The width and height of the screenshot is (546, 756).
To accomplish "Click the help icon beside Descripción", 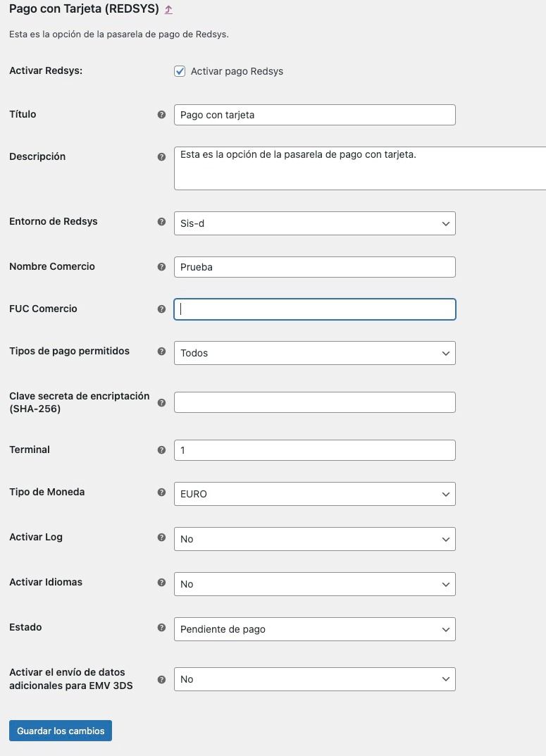I will click(x=161, y=156).
